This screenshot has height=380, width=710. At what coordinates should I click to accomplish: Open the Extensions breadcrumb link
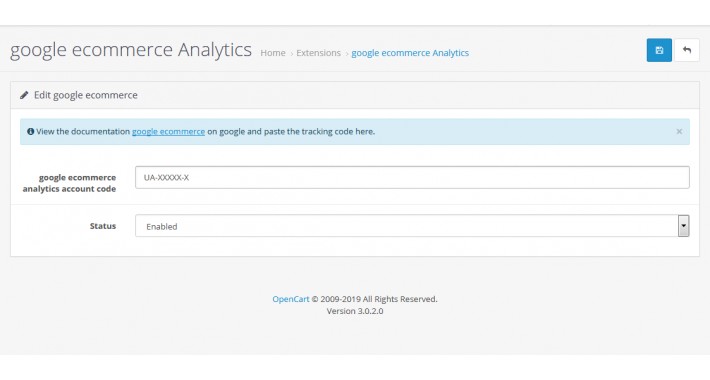pos(318,53)
